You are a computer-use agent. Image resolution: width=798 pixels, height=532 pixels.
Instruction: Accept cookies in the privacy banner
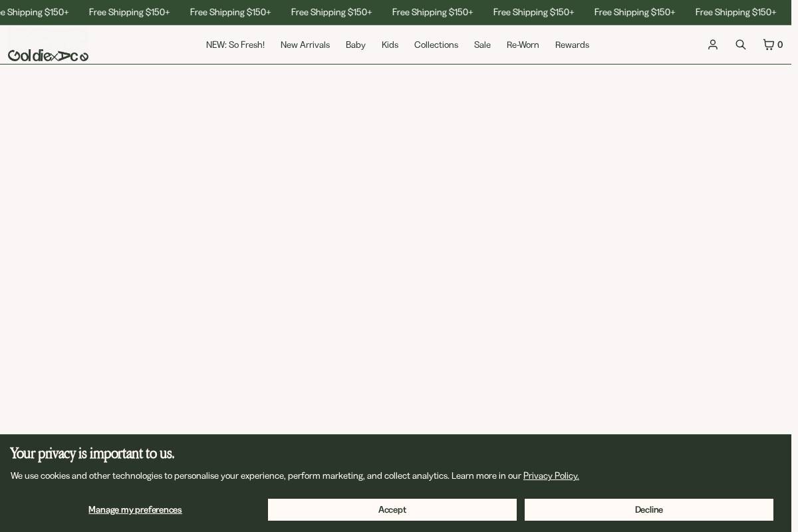pos(392,509)
